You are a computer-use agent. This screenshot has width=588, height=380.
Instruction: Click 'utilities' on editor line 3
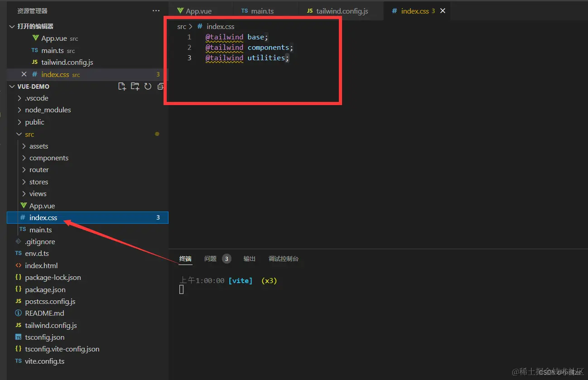(x=266, y=58)
